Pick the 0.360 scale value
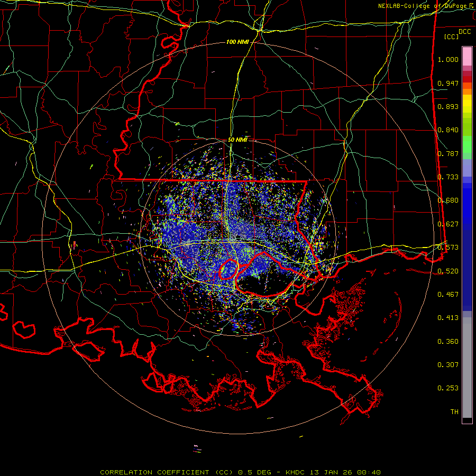This screenshot has width=476, height=476. (448, 342)
